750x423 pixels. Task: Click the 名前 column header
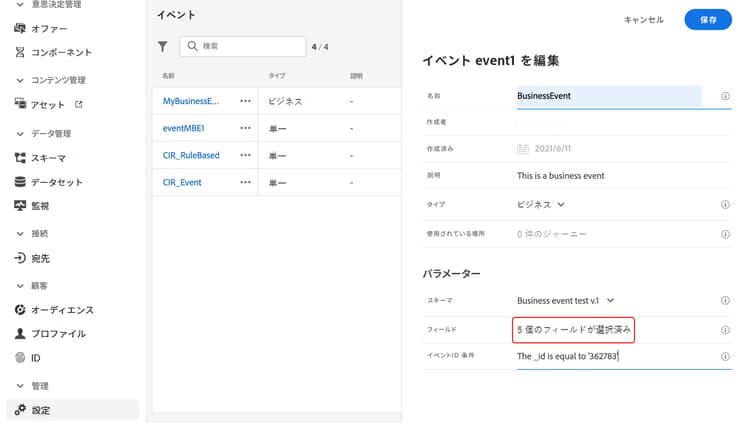click(x=168, y=76)
